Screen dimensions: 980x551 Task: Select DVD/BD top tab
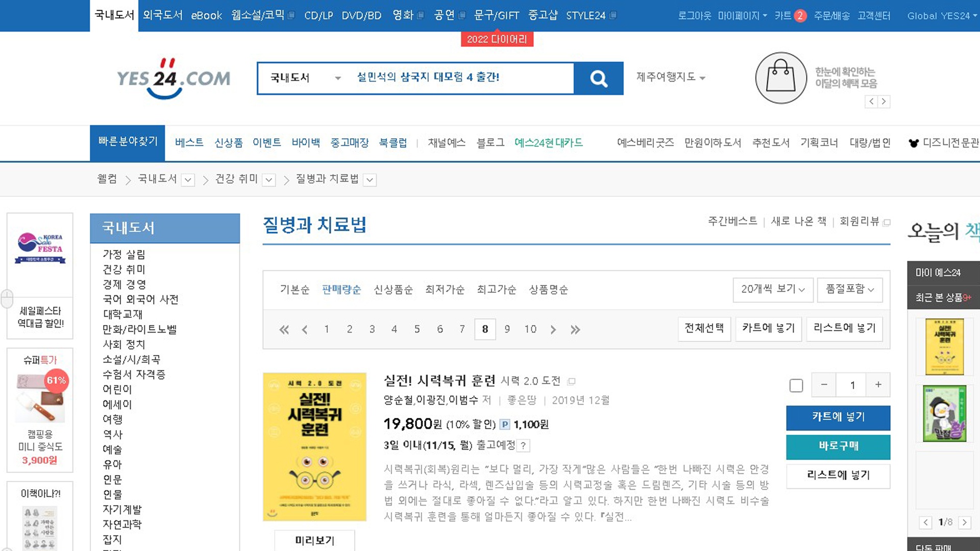pos(361,16)
